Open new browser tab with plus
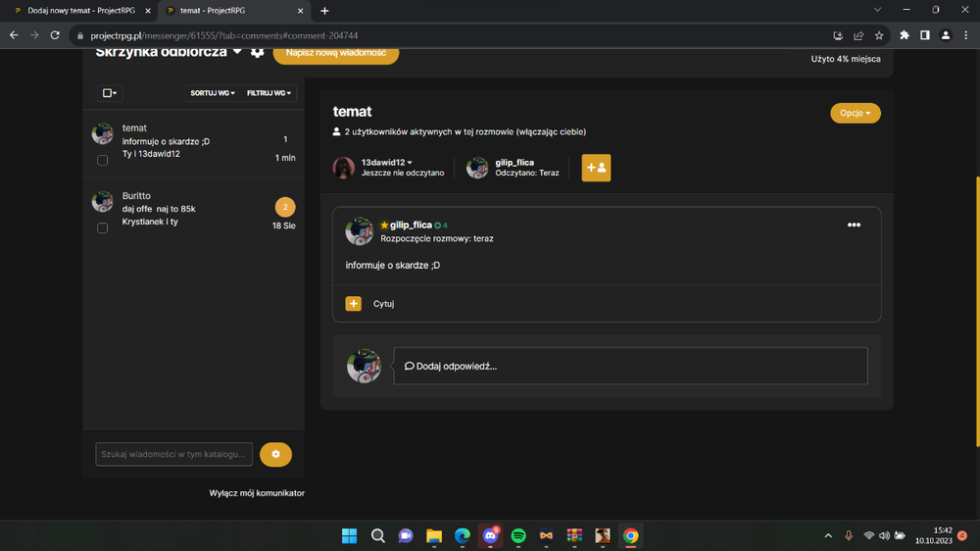This screenshot has height=551, width=980. pyautogui.click(x=324, y=11)
